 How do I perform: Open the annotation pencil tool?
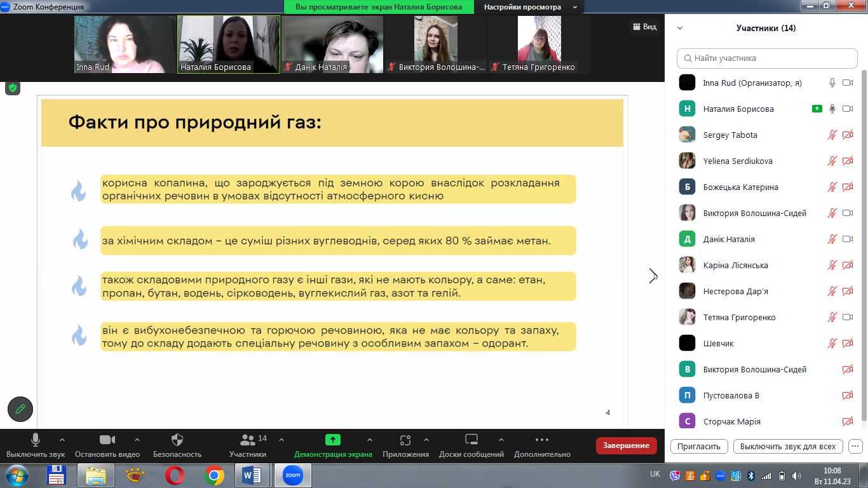20,409
